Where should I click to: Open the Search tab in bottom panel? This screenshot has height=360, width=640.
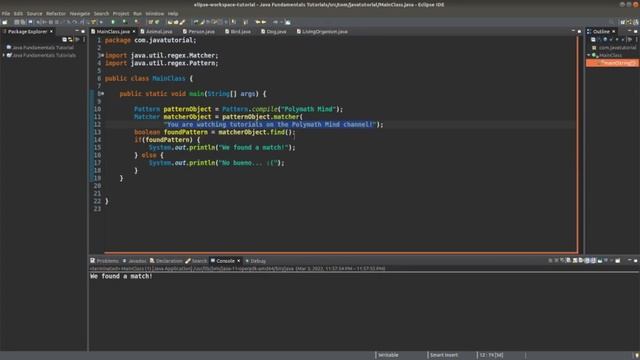coord(199,261)
